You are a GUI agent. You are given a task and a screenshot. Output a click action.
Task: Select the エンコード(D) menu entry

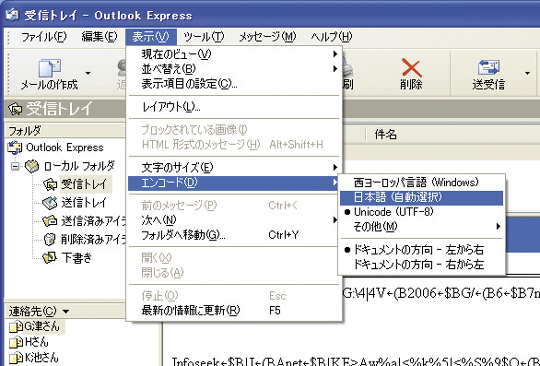[233, 183]
